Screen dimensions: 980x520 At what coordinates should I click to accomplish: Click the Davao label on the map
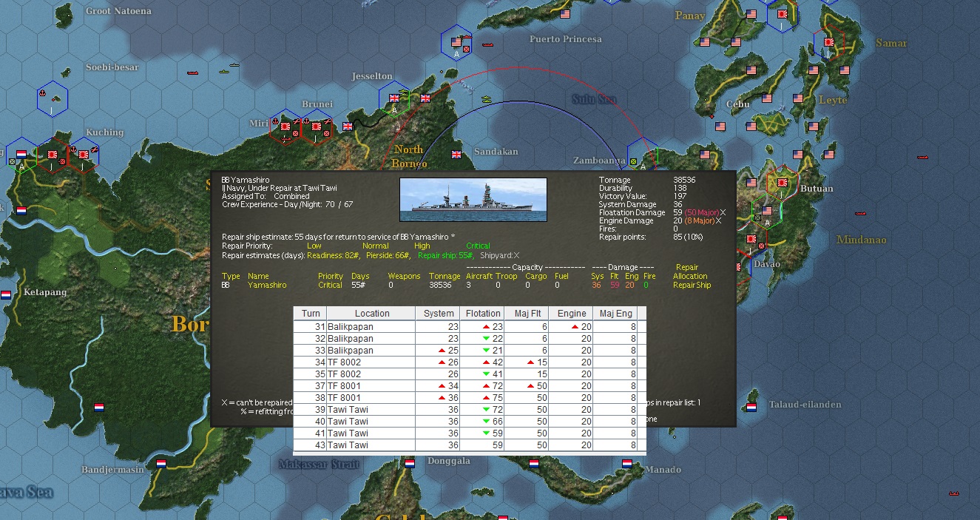pyautogui.click(x=767, y=264)
